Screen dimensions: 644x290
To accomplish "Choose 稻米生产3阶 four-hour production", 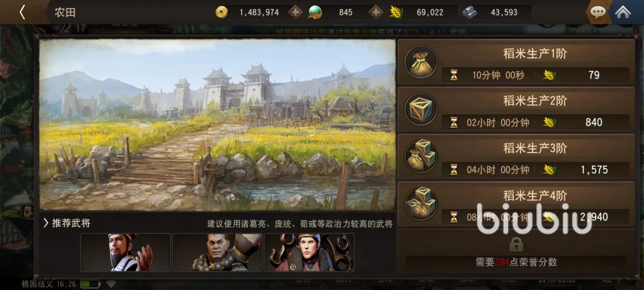I will pos(516,157).
